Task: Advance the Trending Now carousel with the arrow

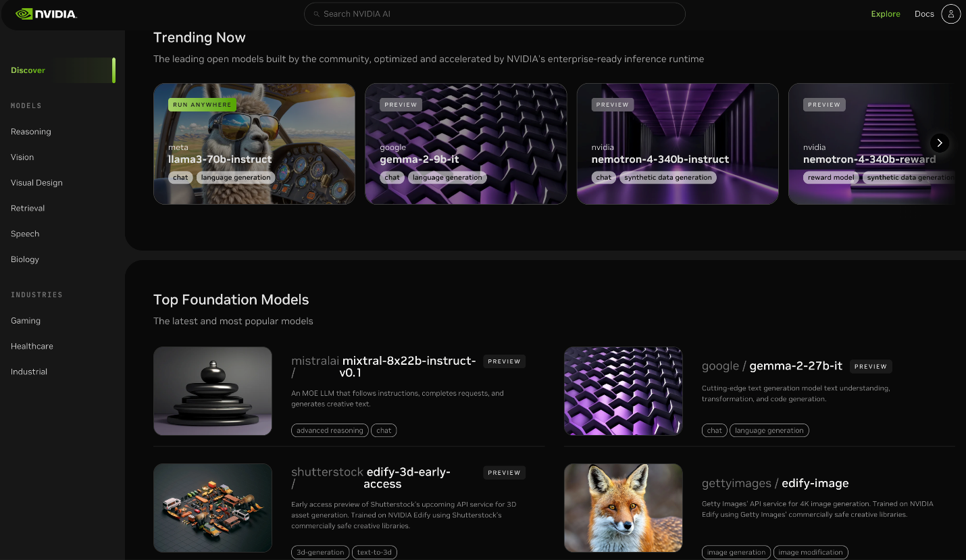Action: click(940, 143)
